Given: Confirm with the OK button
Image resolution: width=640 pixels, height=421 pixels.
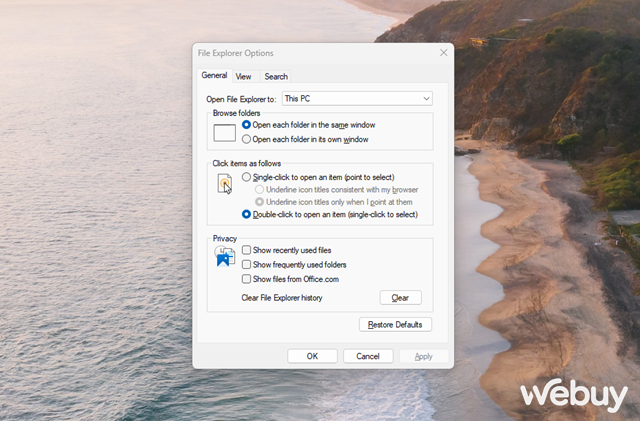Looking at the screenshot, I should click(x=312, y=356).
